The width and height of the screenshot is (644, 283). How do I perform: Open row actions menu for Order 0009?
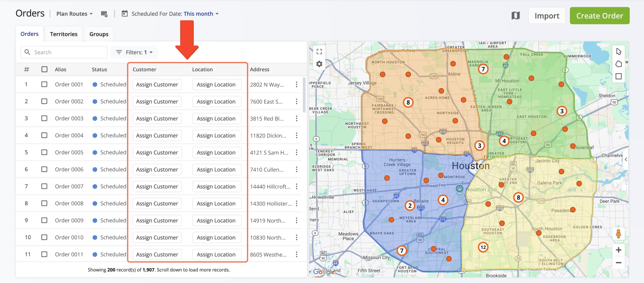click(297, 220)
